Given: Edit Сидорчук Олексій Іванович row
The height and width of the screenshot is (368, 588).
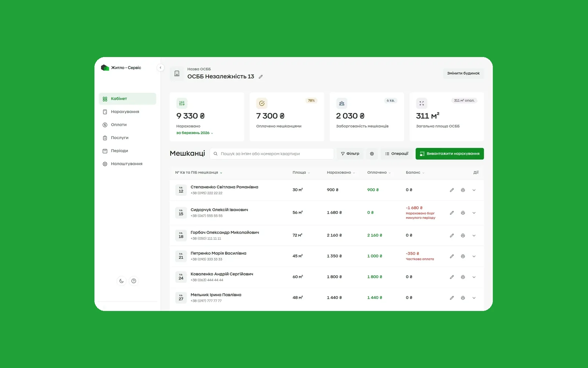Looking at the screenshot, I should [452, 213].
